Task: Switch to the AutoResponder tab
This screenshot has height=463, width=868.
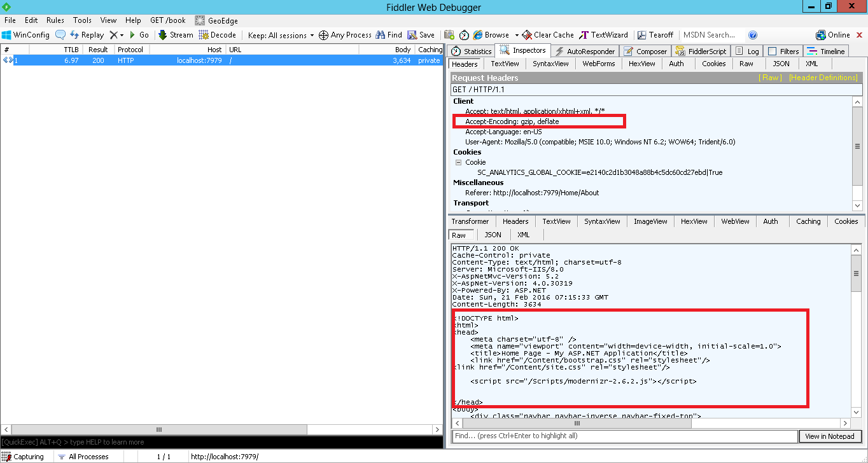Action: (x=584, y=51)
